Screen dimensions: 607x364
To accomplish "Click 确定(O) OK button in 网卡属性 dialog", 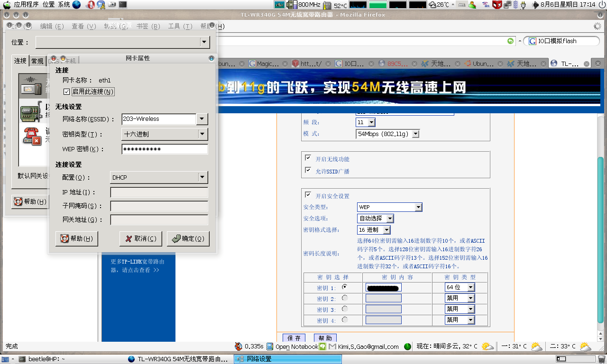I will coord(188,239).
